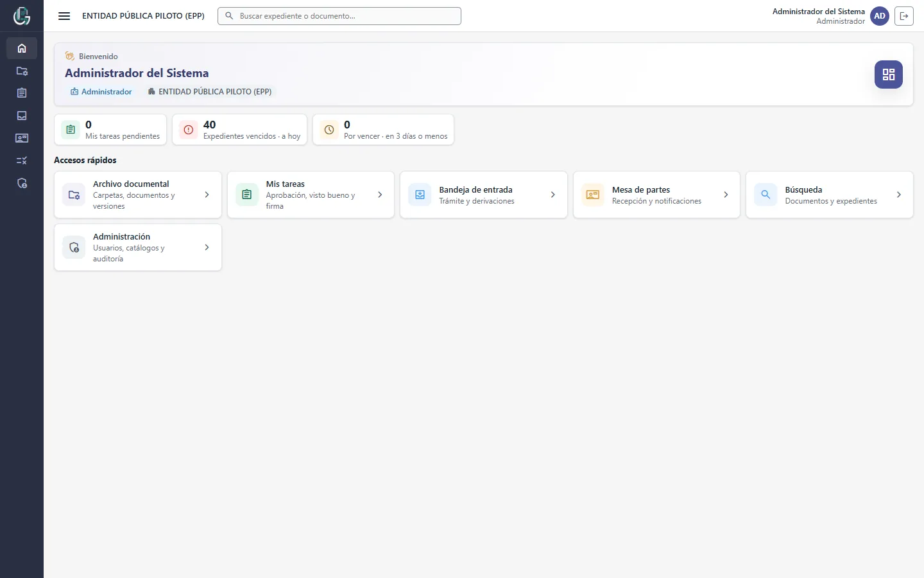Viewport: 924px width, 578px height.
Task: Click Accesos rápidos heading
Action: [85, 160]
